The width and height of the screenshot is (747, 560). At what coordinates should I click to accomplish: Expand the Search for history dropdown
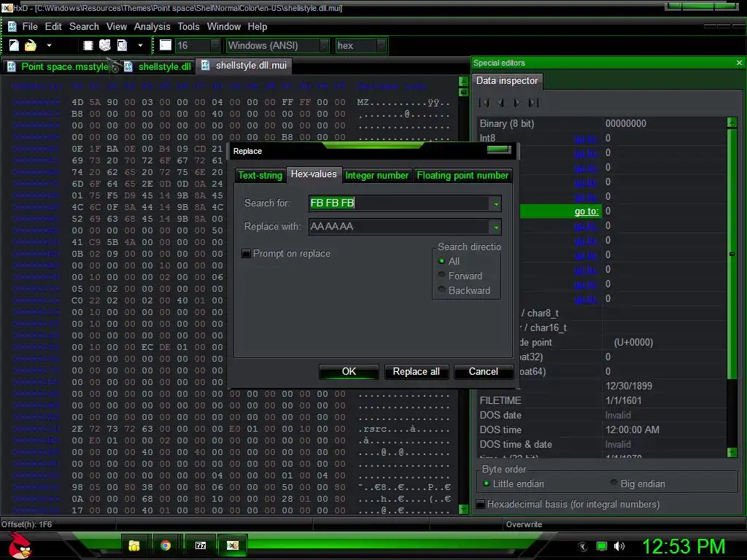(496, 204)
